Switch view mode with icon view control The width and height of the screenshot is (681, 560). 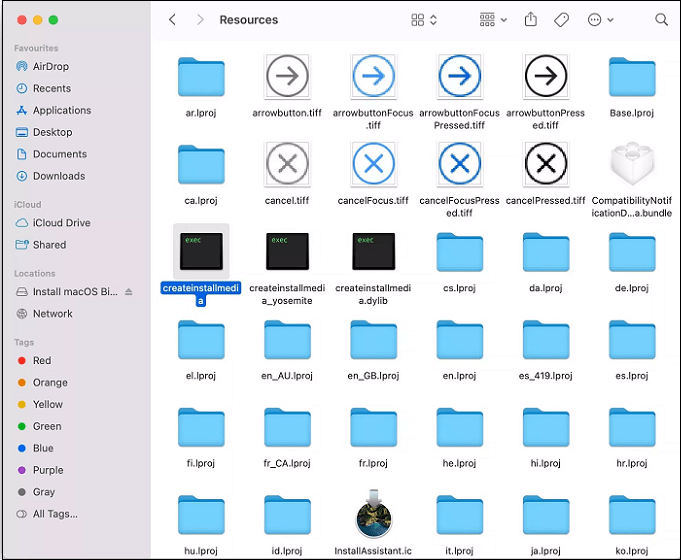(425, 20)
